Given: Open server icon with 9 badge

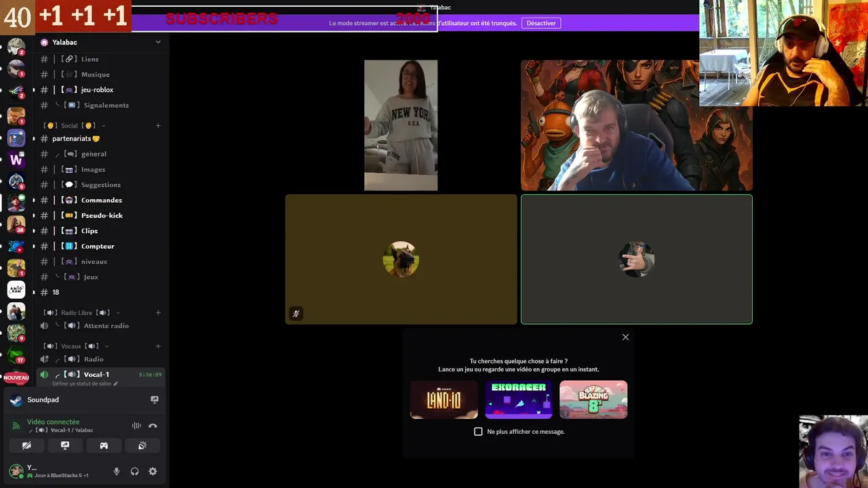Looking at the screenshot, I should pyautogui.click(x=16, y=333).
